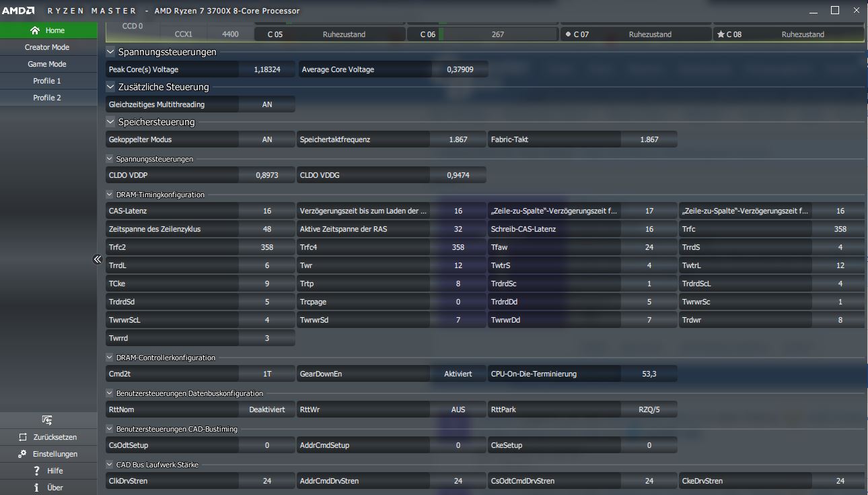Click the Home house icon
Viewport: 868px width, 495px height.
coord(35,30)
